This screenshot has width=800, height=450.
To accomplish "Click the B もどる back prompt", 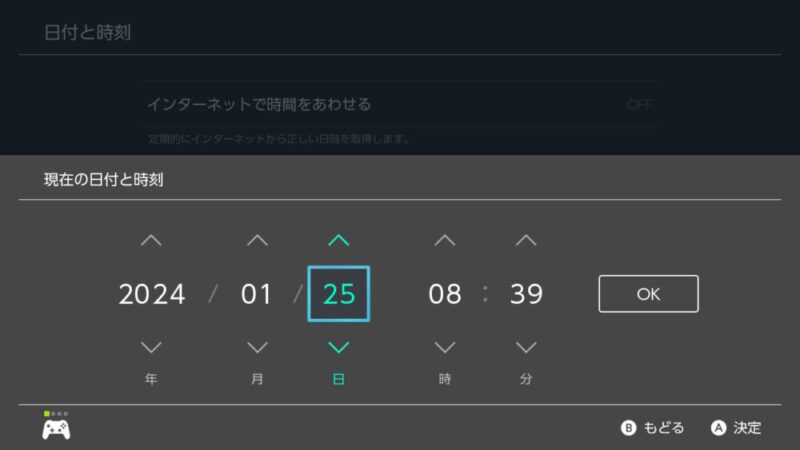I will click(653, 428).
